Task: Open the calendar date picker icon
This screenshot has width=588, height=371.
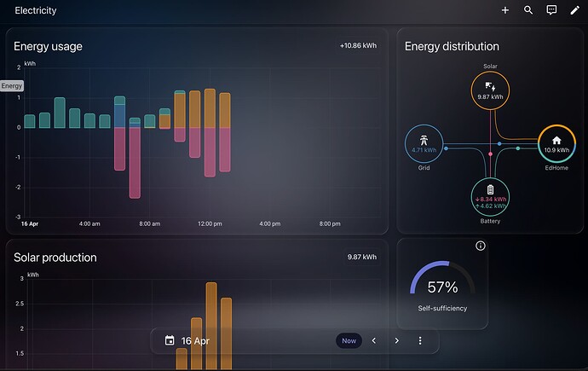Action: point(170,340)
